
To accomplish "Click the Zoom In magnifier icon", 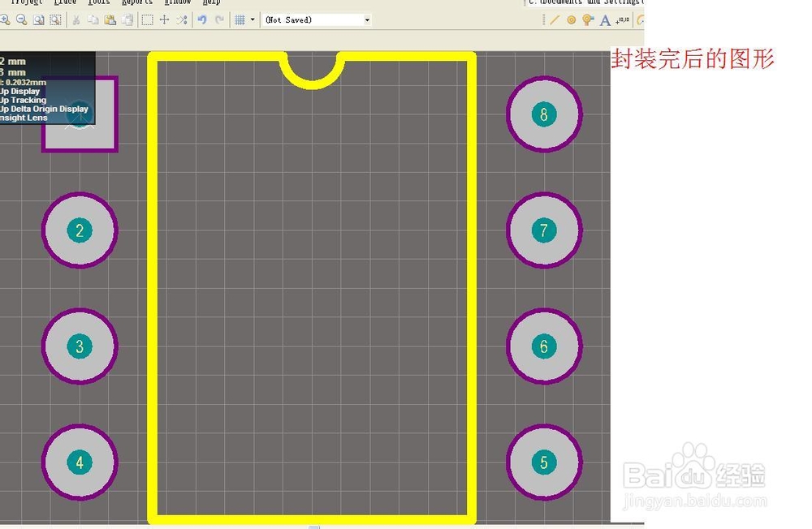I will click(5, 20).
